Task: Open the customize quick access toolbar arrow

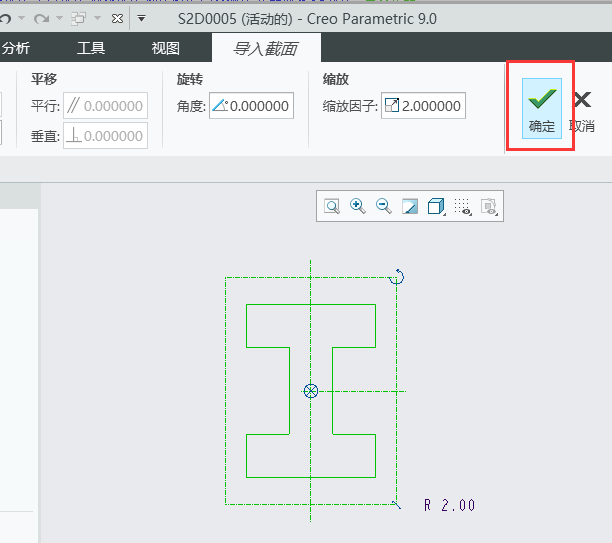Action: (x=142, y=18)
